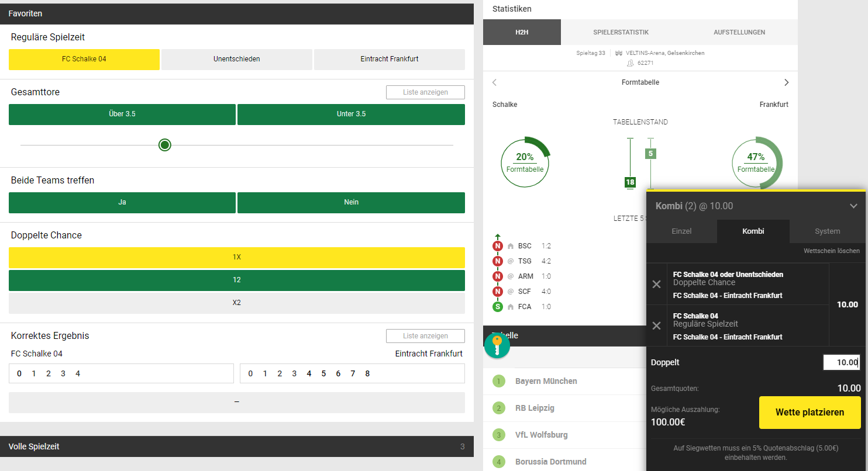Deselect 1X Doppelte Chance
Image resolution: width=868 pixels, height=471 pixels.
click(x=237, y=257)
